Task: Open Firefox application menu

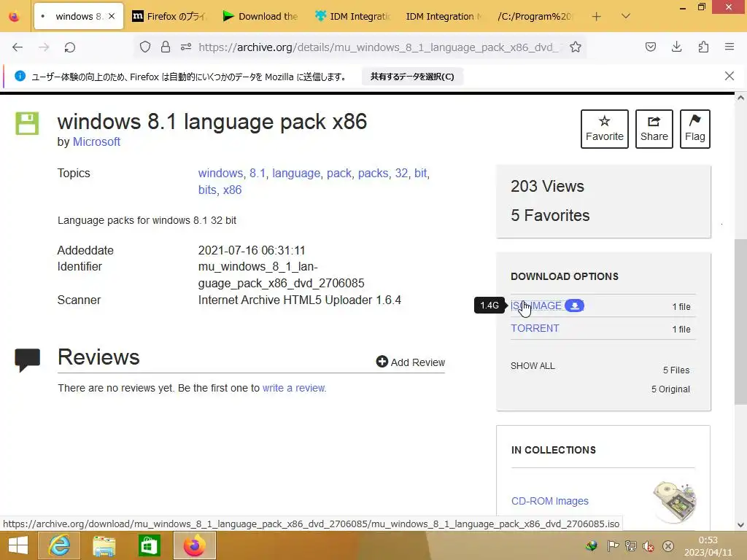Action: [729, 47]
